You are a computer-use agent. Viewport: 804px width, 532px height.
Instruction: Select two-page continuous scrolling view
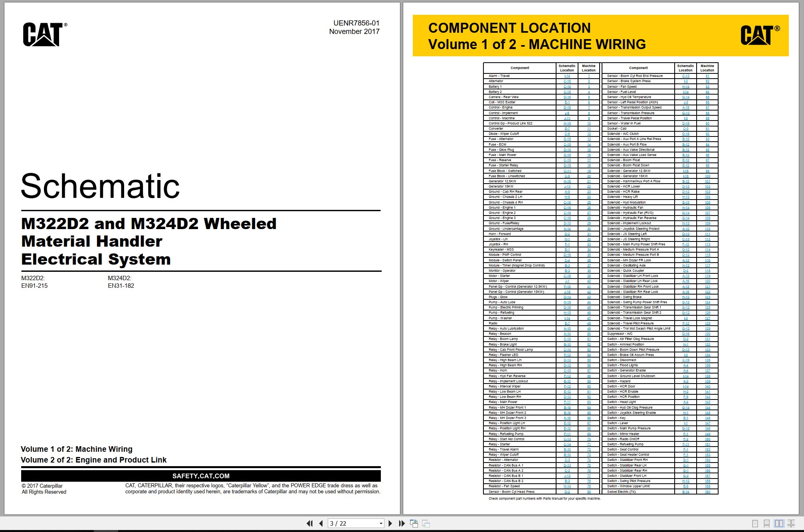coord(791,523)
